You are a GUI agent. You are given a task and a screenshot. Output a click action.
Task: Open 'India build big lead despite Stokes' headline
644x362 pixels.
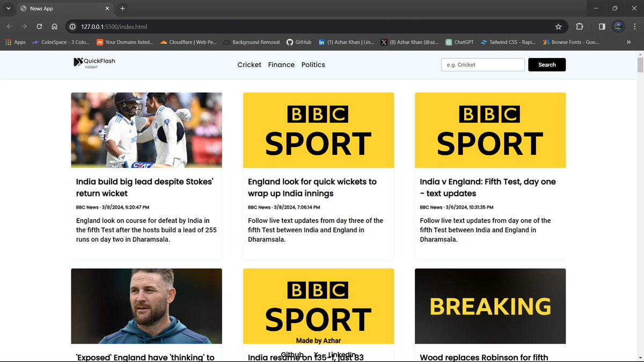(x=145, y=188)
